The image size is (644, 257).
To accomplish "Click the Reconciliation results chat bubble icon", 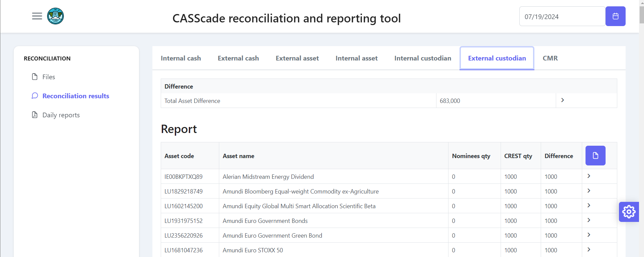I will click(x=35, y=96).
